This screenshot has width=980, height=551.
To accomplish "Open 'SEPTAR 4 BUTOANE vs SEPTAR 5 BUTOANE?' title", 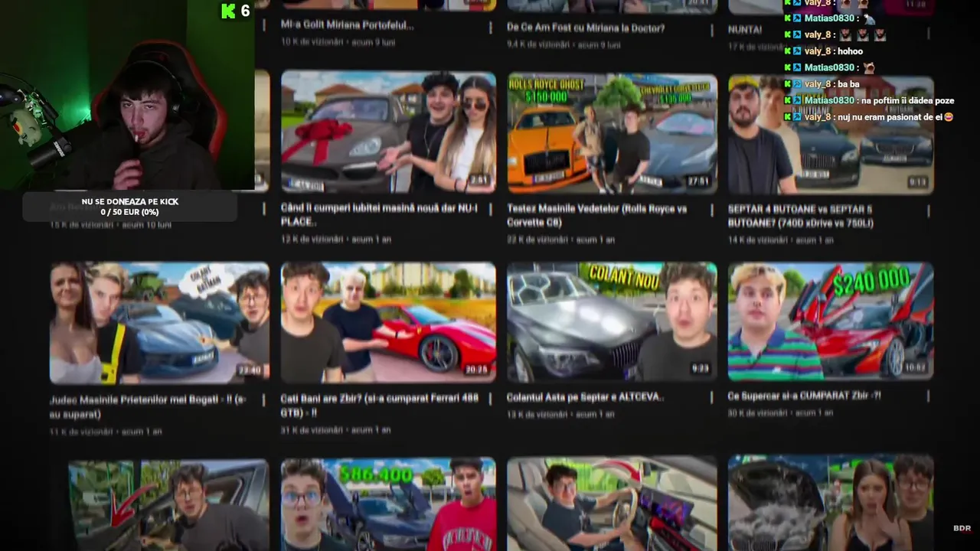I will pyautogui.click(x=801, y=216).
